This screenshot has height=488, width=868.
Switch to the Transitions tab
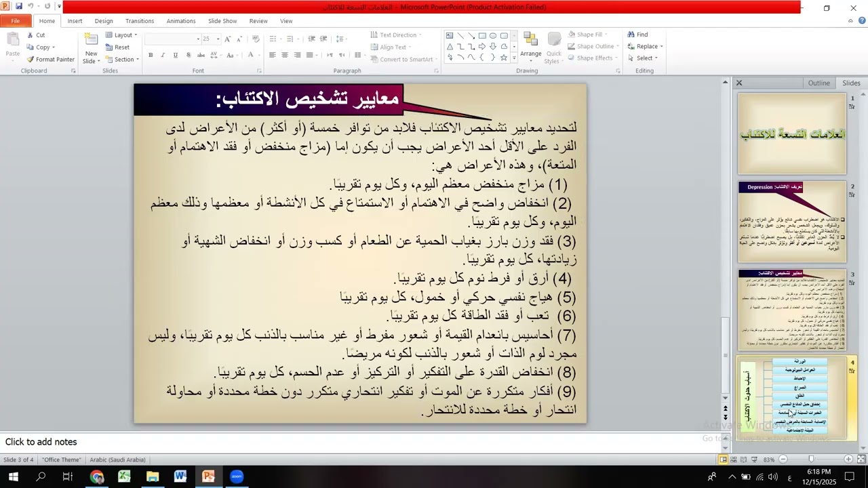(140, 21)
